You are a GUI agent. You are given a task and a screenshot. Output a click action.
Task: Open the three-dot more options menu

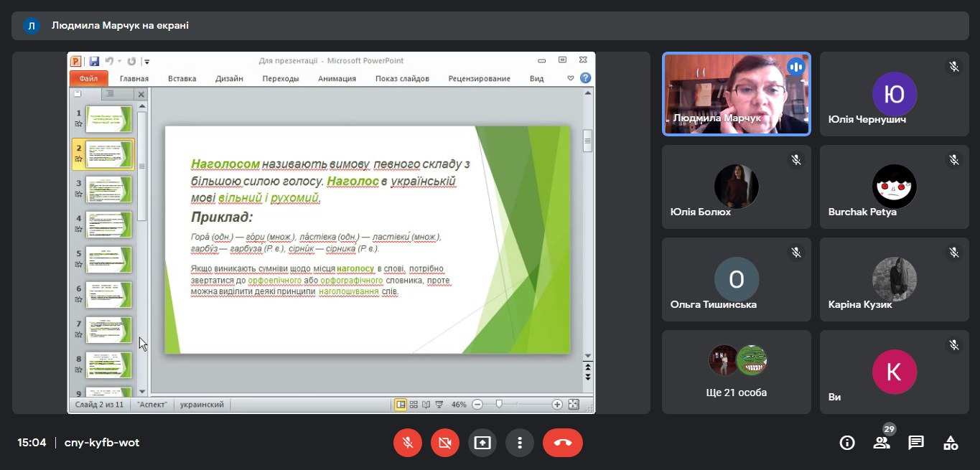[x=520, y=443]
